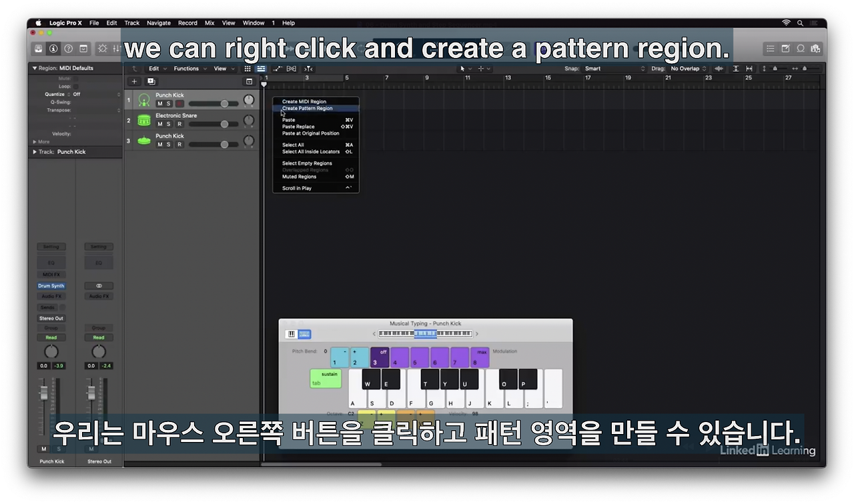Image resolution: width=854 pixels, height=504 pixels.
Task: Expand the Track Punch Kick inspector section
Action: pyautogui.click(x=35, y=152)
